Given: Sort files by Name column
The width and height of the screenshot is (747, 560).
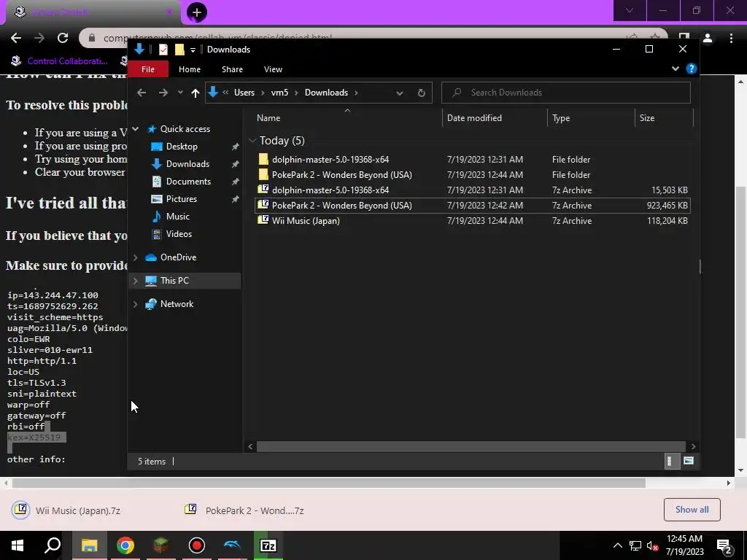Looking at the screenshot, I should tap(268, 117).
